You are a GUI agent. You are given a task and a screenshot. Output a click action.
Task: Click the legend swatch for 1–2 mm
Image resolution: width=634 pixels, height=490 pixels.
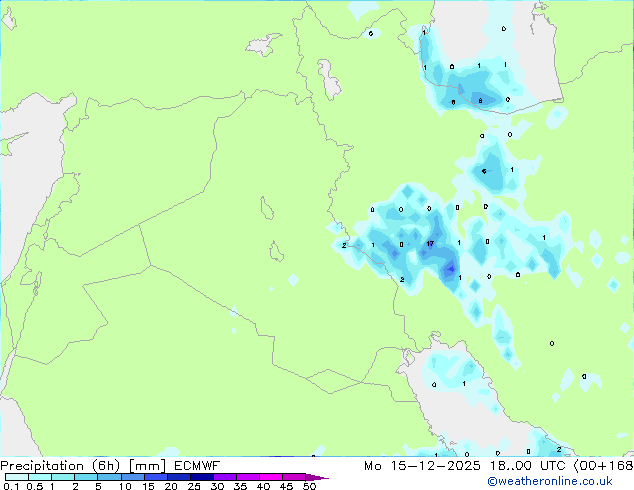63,477
